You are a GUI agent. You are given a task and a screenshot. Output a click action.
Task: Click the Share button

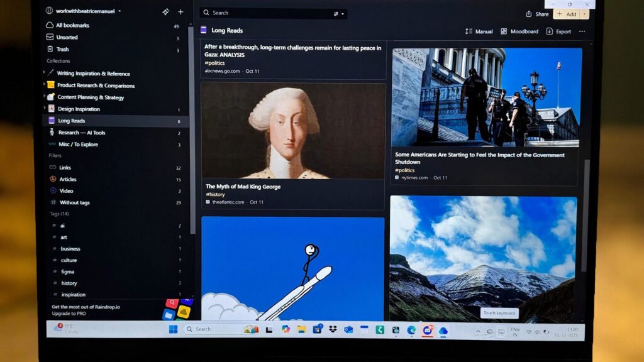537,14
